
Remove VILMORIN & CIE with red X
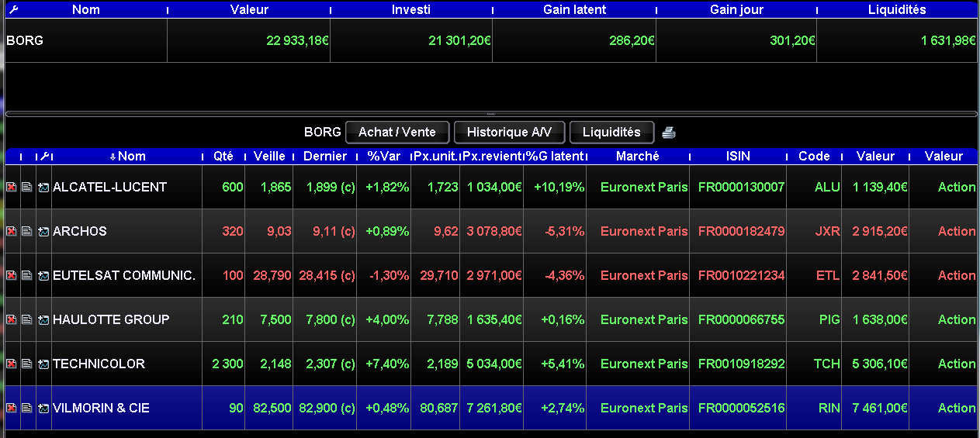point(12,409)
